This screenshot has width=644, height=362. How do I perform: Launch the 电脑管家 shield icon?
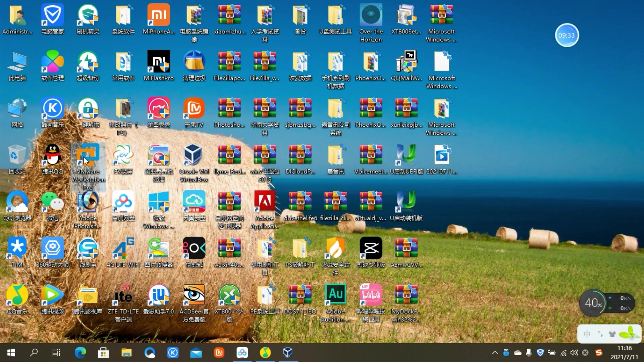point(53,19)
